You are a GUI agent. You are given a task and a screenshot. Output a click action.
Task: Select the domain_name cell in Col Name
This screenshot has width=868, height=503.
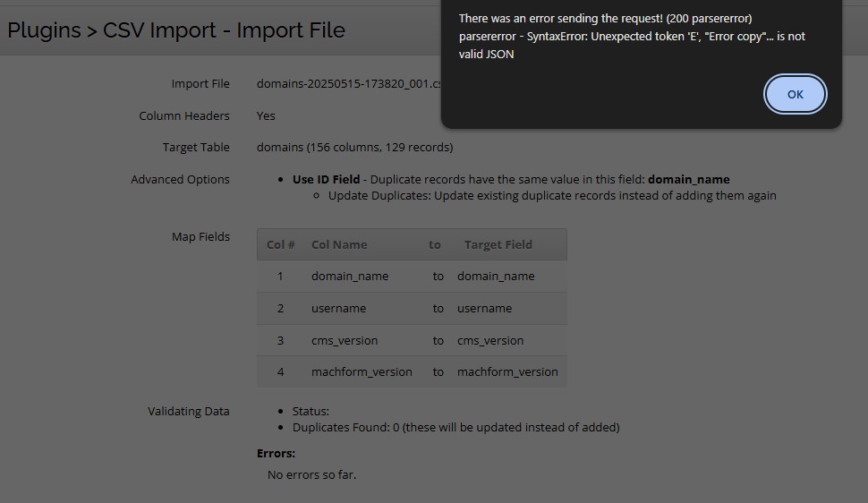[x=350, y=276]
